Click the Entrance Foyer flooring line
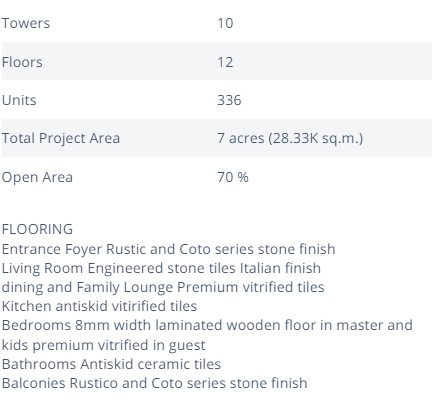The height and width of the screenshot is (400, 438). 168,249
